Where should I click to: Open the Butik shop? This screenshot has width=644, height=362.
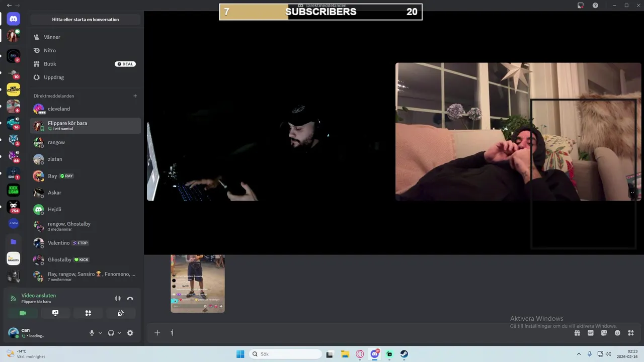[x=86, y=64]
